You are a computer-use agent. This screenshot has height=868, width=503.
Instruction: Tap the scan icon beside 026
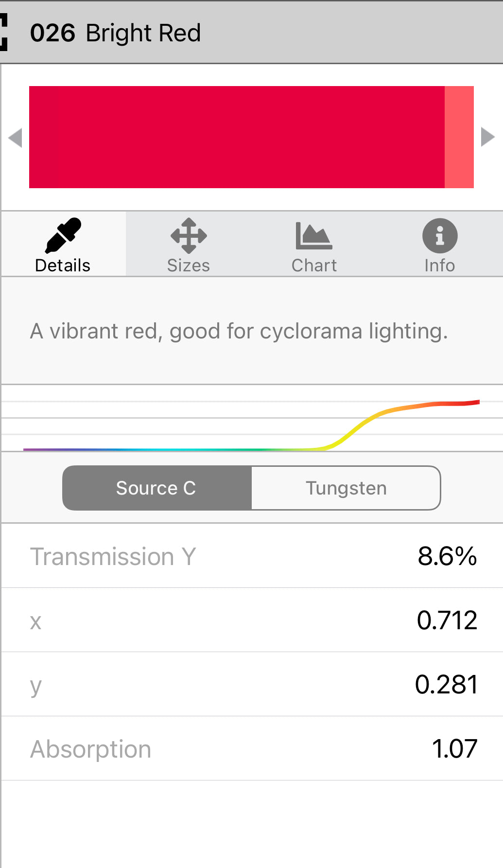click(x=4, y=32)
